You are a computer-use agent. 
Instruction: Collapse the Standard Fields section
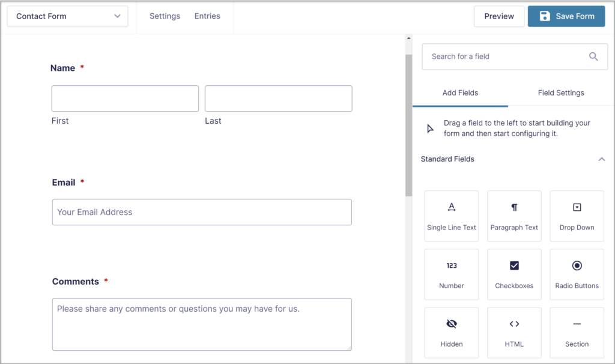point(602,159)
